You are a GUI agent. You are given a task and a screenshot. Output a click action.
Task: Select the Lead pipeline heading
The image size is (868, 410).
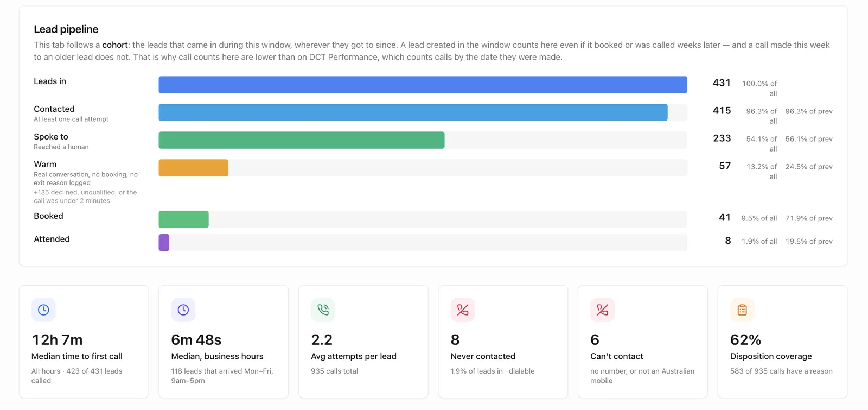click(x=66, y=29)
